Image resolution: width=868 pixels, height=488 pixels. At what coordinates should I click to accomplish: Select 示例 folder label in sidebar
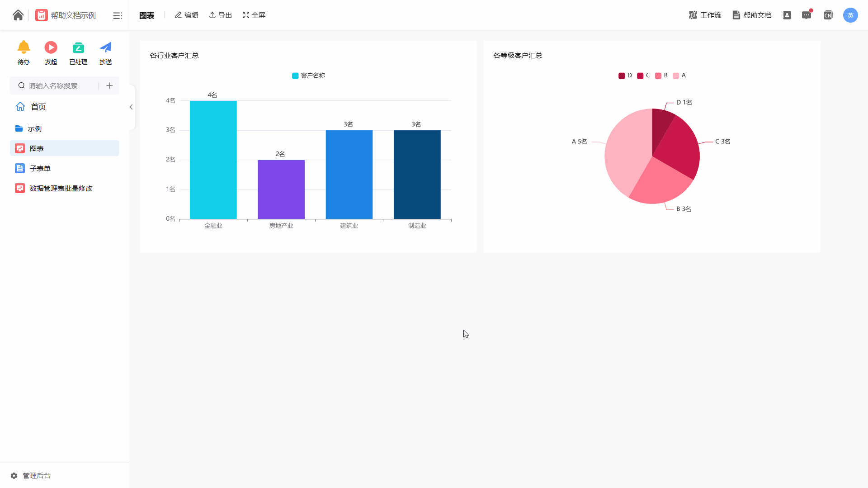35,129
